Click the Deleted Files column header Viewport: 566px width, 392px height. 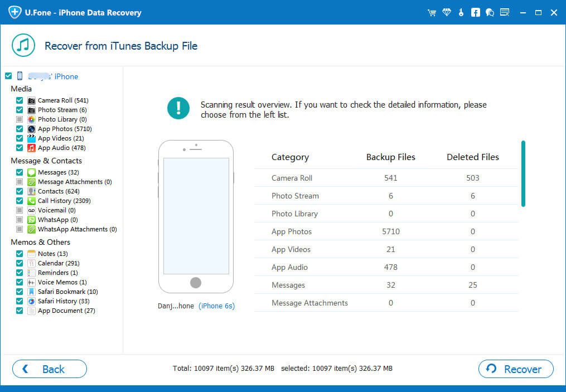(472, 157)
